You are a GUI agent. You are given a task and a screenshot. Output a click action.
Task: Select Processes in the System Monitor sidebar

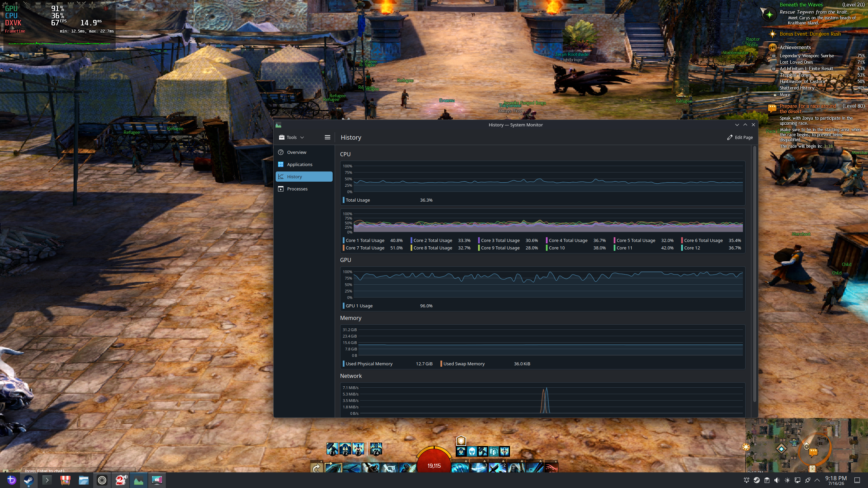coord(304,189)
